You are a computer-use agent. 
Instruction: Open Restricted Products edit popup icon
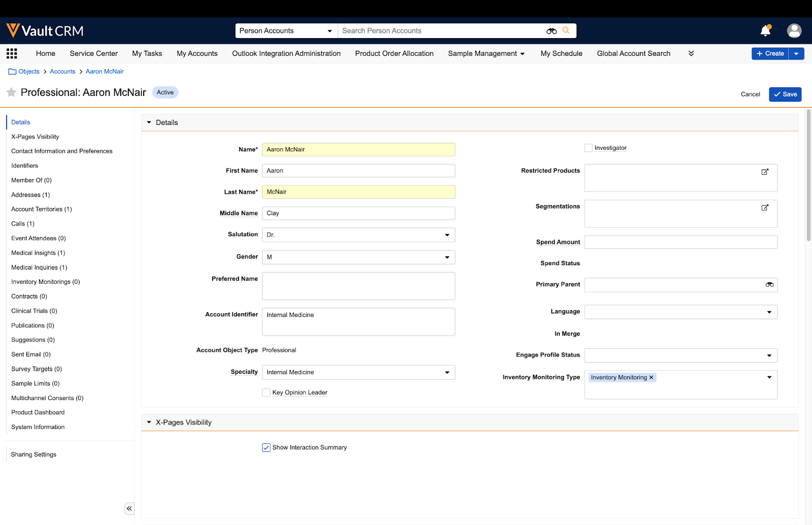765,172
